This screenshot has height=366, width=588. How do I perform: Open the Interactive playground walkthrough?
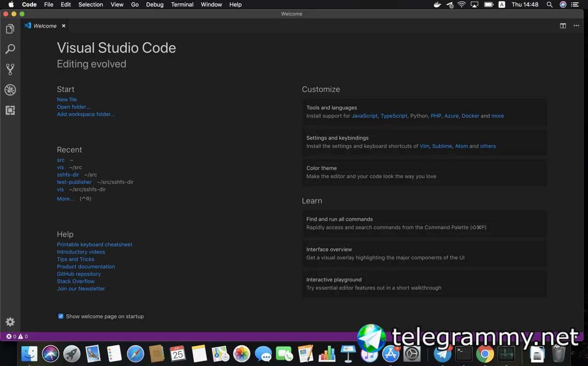(424, 284)
